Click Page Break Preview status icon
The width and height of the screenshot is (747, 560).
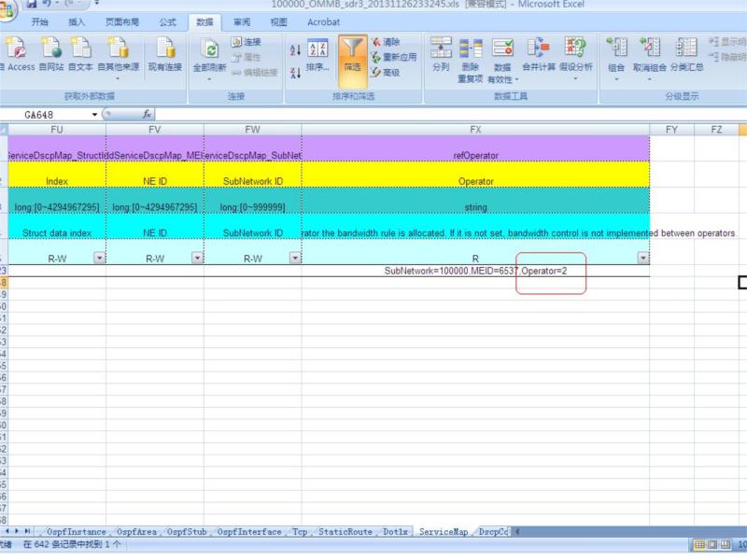(726, 544)
